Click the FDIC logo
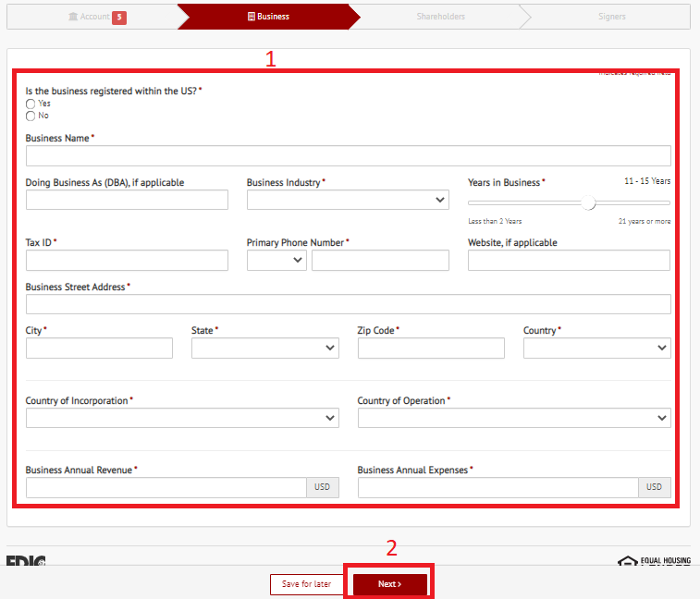The image size is (700, 599). click(26, 560)
